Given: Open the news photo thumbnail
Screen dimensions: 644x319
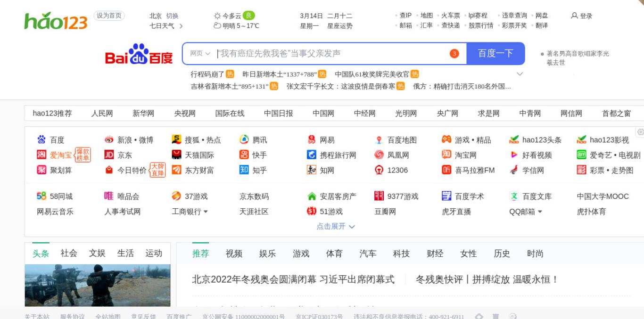Looking at the screenshot, I should (98, 286).
